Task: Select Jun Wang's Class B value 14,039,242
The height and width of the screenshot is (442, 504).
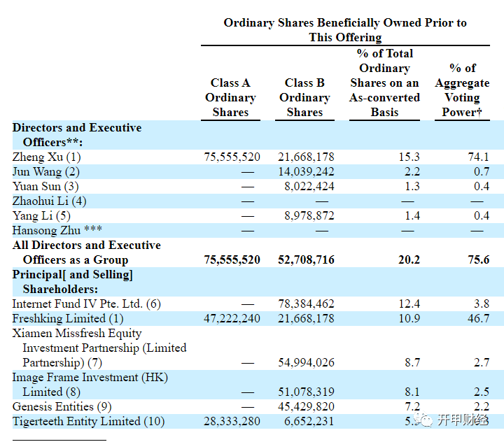Action: (x=306, y=172)
